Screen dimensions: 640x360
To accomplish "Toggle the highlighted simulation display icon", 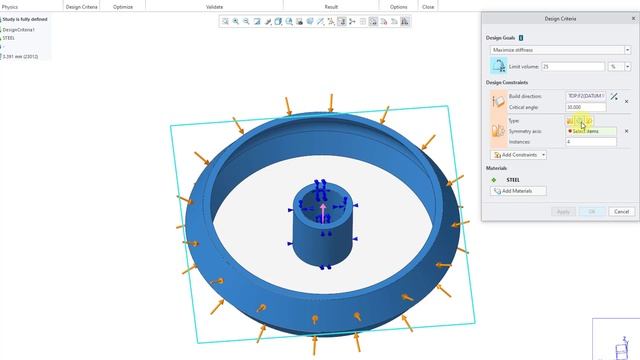I will pyautogui.click(x=373, y=22).
